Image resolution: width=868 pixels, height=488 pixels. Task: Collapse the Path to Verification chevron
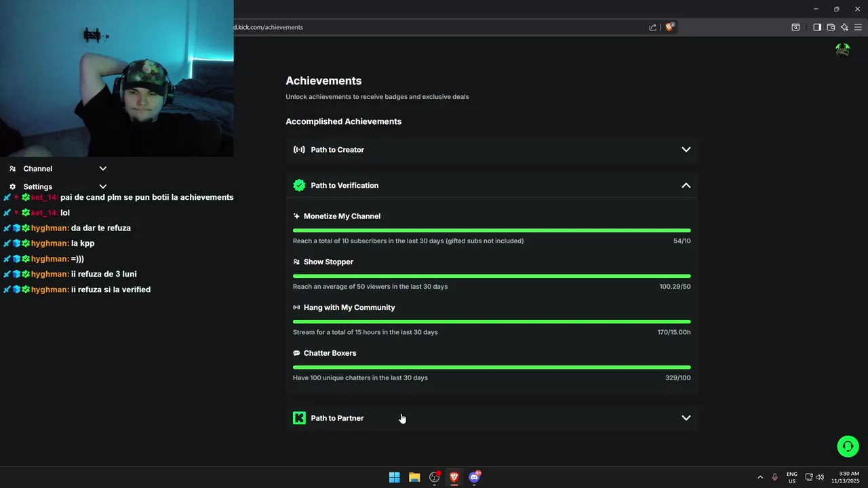point(686,185)
